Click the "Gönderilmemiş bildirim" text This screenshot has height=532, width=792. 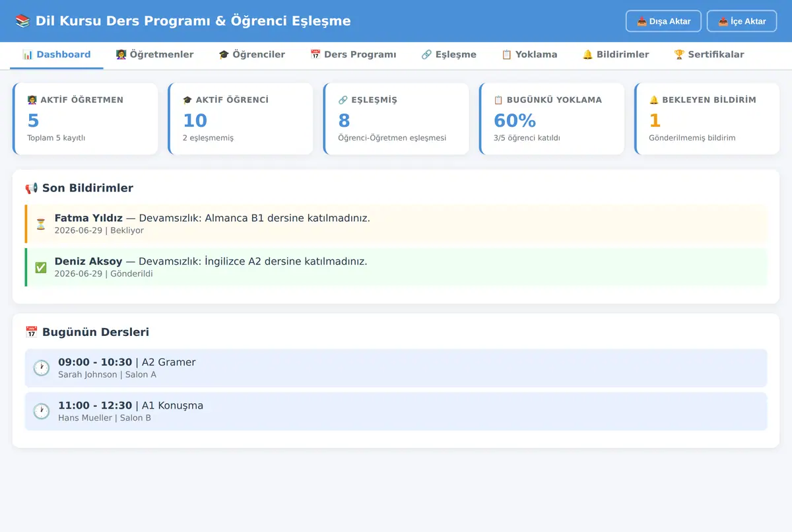(692, 138)
